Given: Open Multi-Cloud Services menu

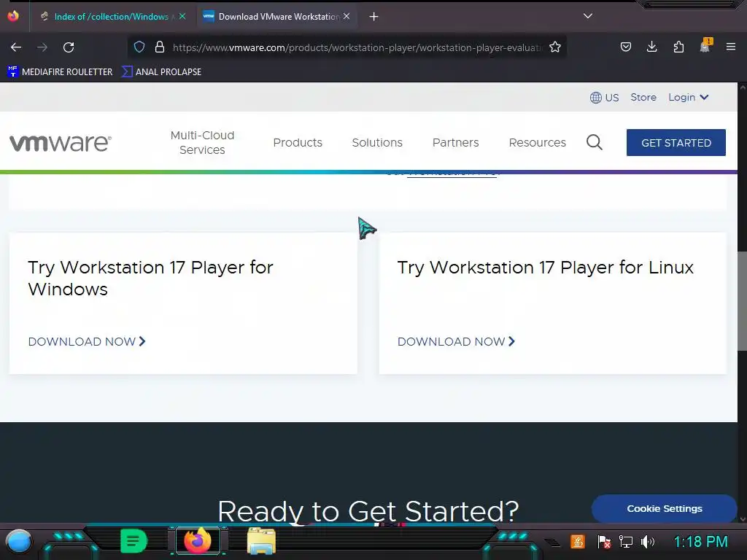Looking at the screenshot, I should pyautogui.click(x=203, y=142).
